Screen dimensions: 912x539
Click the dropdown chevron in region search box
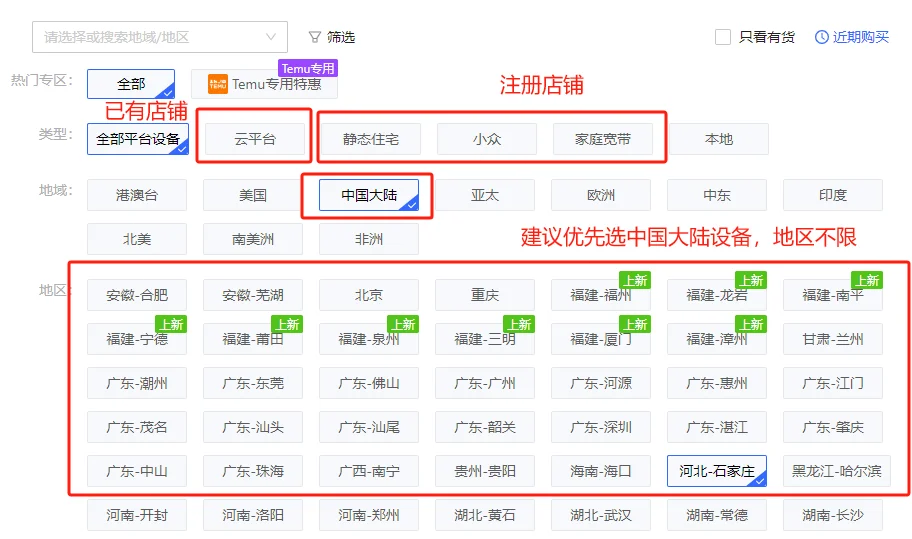pos(270,37)
